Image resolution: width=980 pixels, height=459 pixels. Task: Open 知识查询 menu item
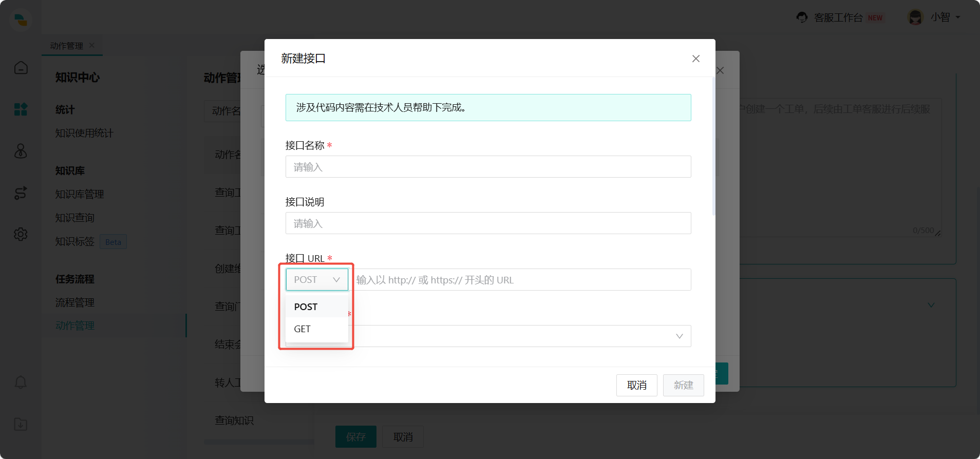(x=75, y=218)
